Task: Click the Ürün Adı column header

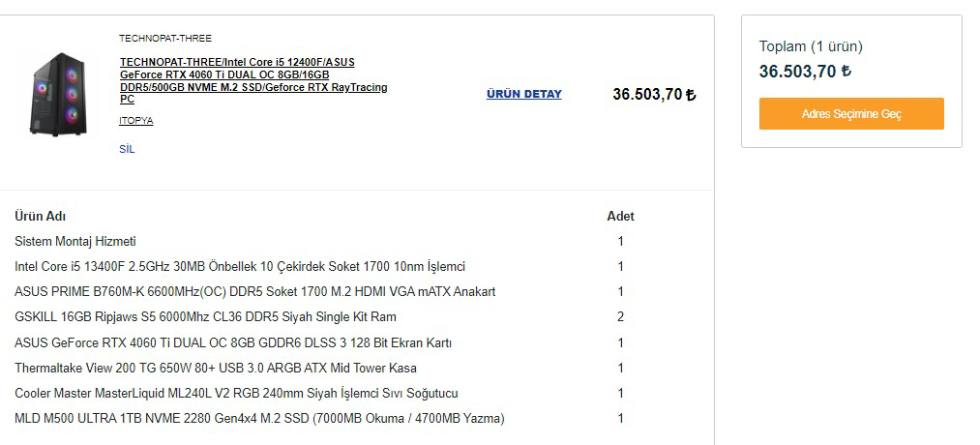Action: click(x=40, y=217)
